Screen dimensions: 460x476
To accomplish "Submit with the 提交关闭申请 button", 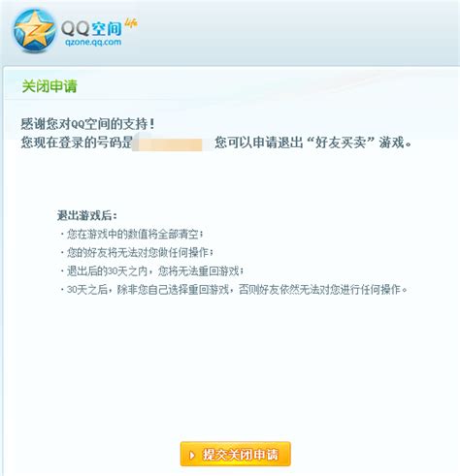I will click(x=235, y=454).
